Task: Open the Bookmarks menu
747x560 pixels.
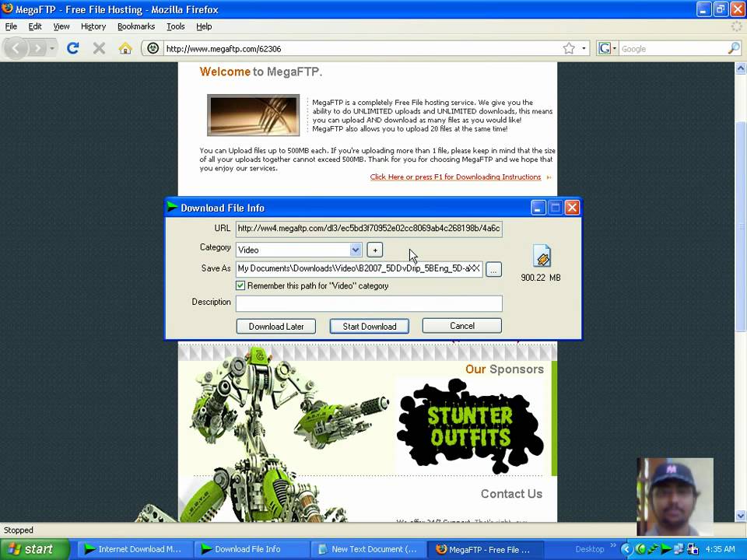Action: 135,26
